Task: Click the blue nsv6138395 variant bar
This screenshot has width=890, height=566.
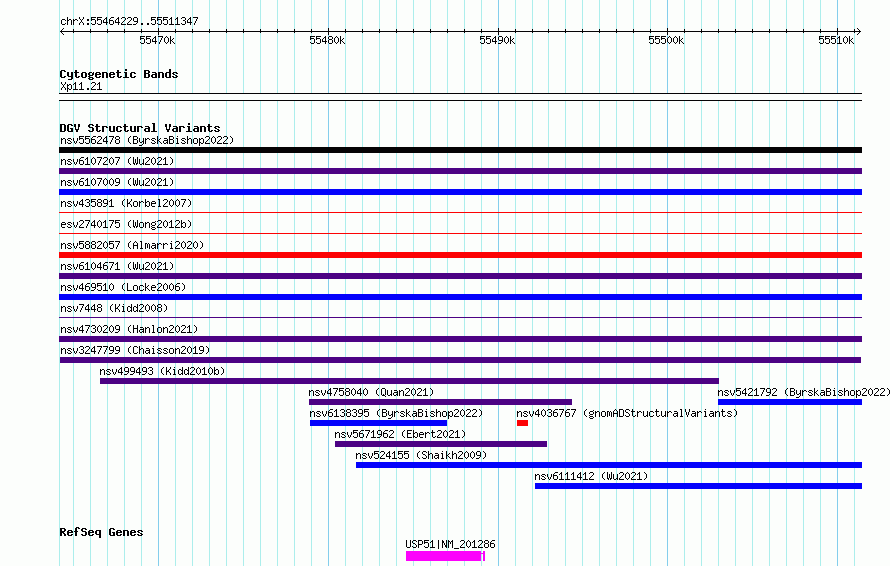Action: tap(379, 423)
